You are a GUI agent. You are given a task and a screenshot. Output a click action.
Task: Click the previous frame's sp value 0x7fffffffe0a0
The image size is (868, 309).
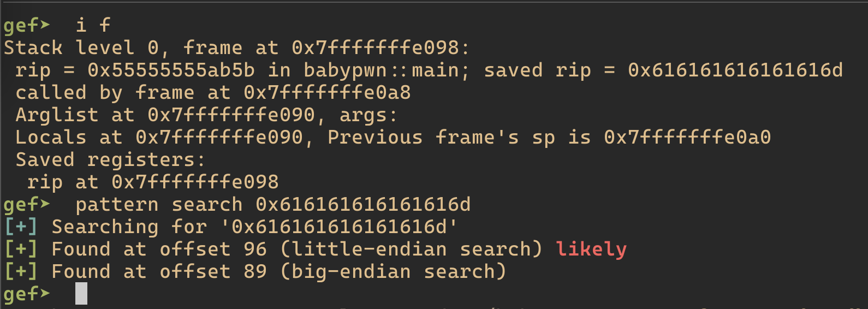(x=687, y=137)
